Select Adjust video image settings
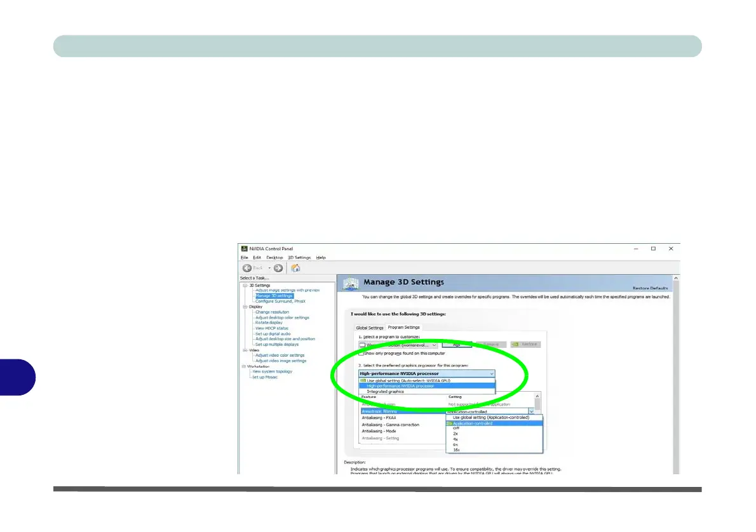The height and width of the screenshot is (532, 756). (x=281, y=361)
